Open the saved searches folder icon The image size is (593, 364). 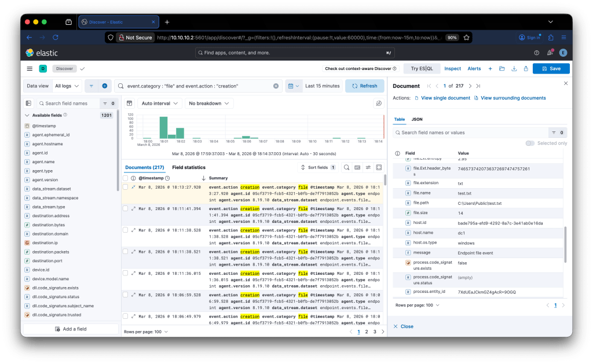[x=502, y=68]
